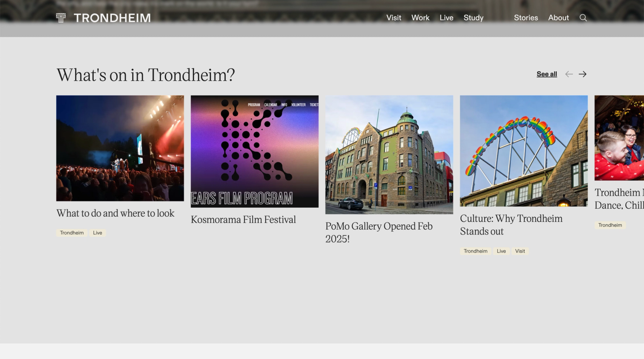Click the See all link

546,74
